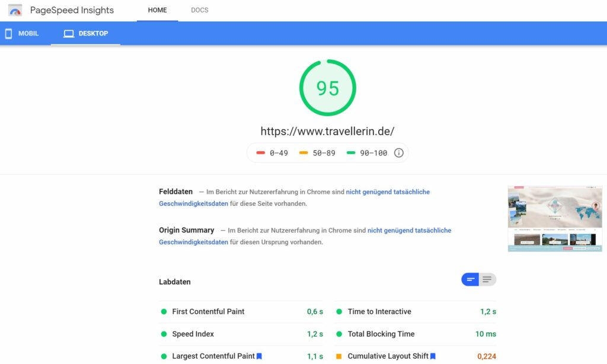Click the website screenshot thumbnail
Image resolution: width=607 pixels, height=364 pixels.
[555, 219]
